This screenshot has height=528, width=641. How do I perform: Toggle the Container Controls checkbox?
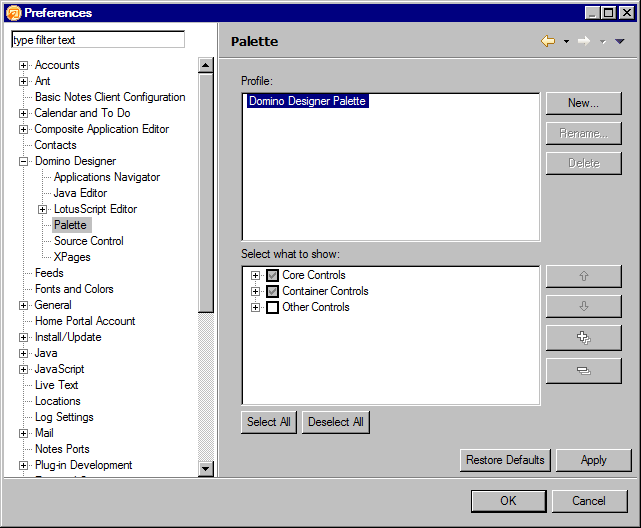coord(272,291)
